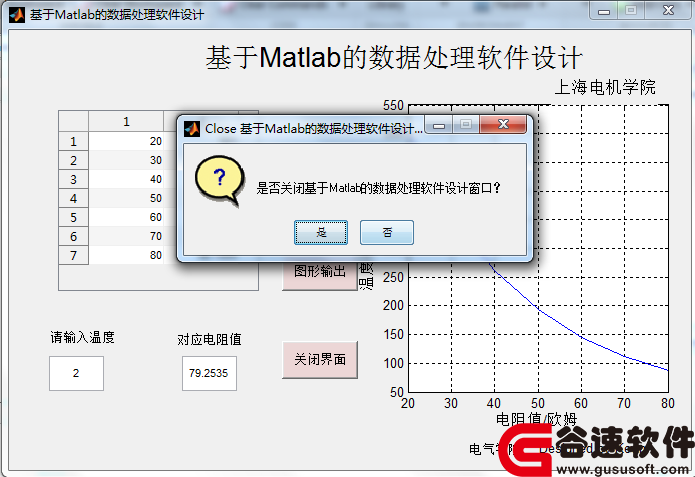
Task: Select row header 2 in table
Action: point(74,160)
